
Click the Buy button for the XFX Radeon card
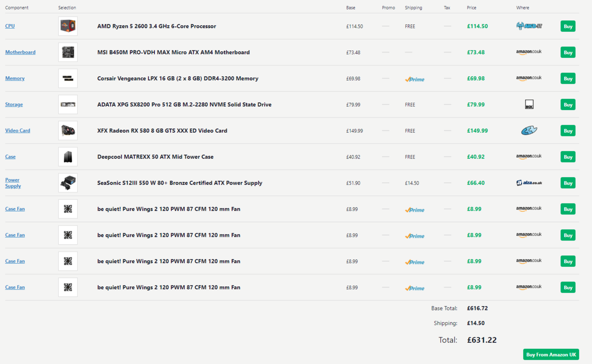tap(568, 131)
